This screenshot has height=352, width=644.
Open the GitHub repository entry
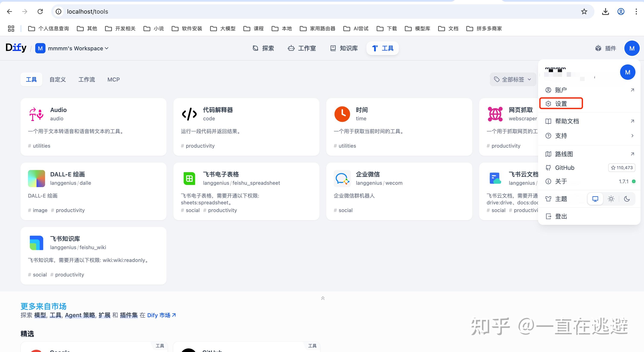565,168
